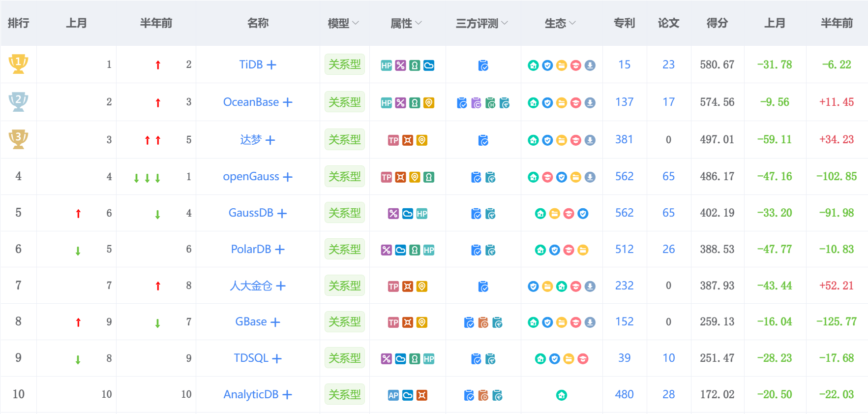This screenshot has height=414, width=868.
Task: Click the leftmost 半年前 column header
Action: 156,23
